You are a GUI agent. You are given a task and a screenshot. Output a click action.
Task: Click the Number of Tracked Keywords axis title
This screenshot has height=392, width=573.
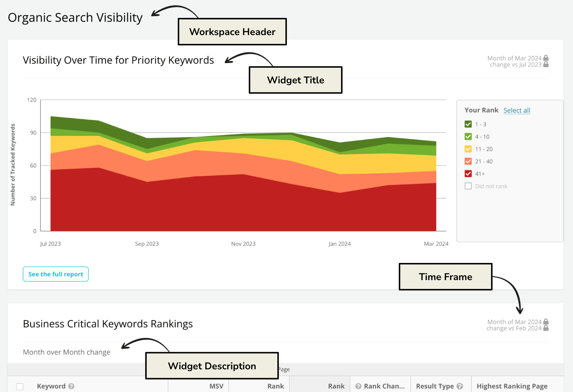[x=13, y=165]
